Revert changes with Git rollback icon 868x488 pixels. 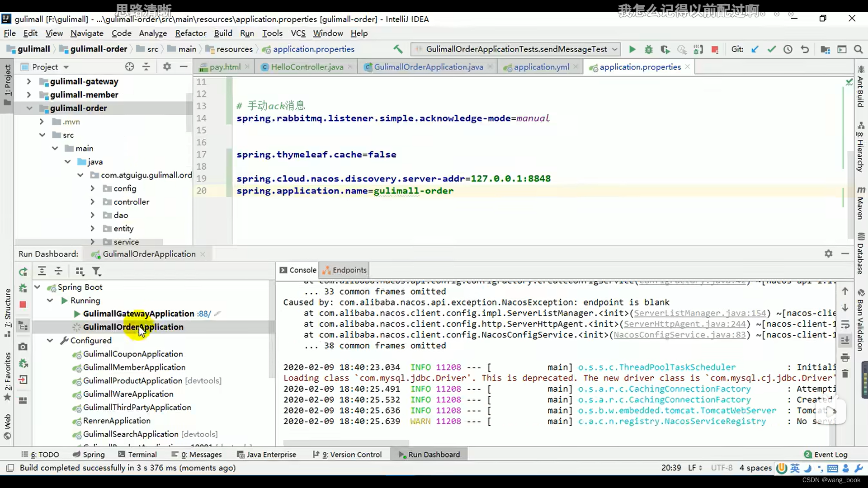coord(805,49)
